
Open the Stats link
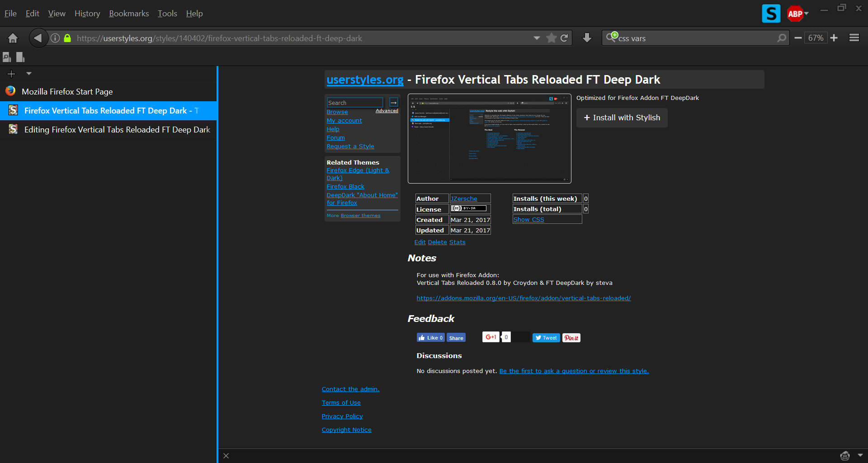pos(457,242)
